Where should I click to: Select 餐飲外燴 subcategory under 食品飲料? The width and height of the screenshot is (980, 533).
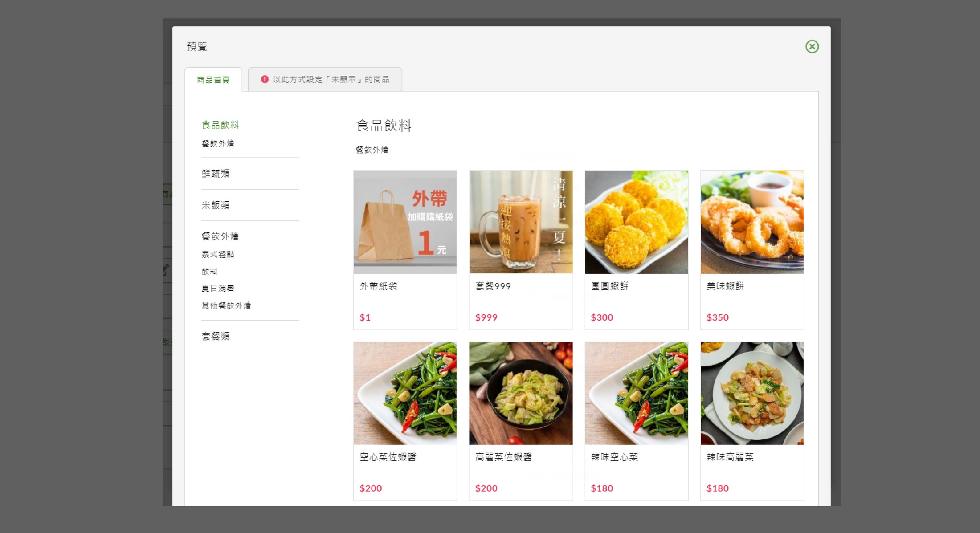click(218, 143)
